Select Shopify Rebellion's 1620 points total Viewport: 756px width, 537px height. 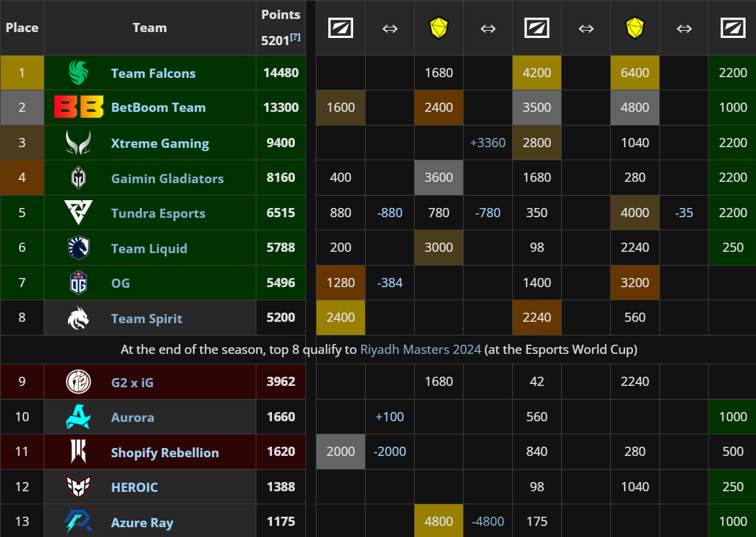coord(281,451)
